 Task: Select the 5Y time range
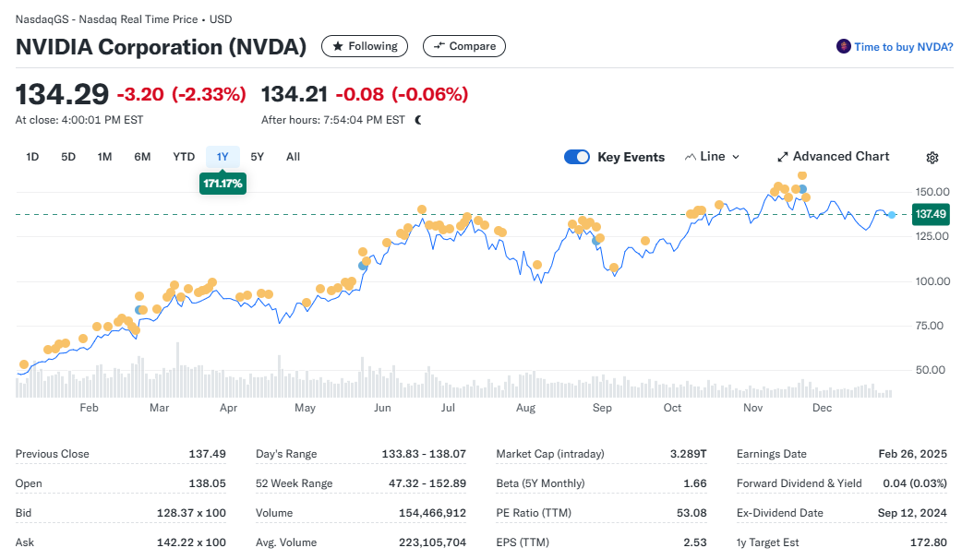[257, 157]
